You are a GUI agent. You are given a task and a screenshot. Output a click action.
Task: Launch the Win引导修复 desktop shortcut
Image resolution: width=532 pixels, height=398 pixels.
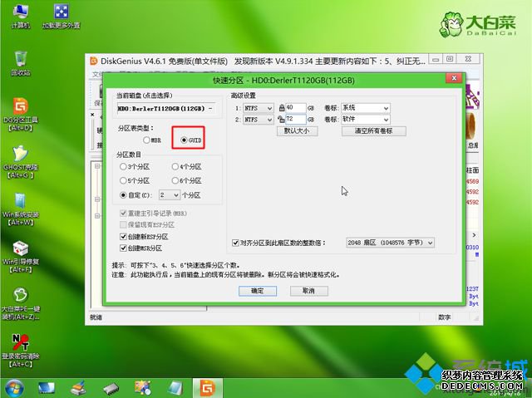pos(21,257)
